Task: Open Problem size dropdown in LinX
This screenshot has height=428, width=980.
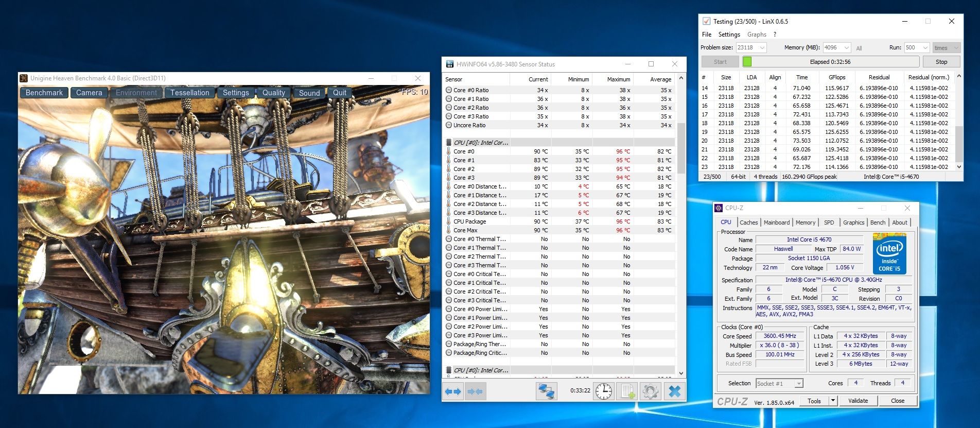Action: pos(762,47)
